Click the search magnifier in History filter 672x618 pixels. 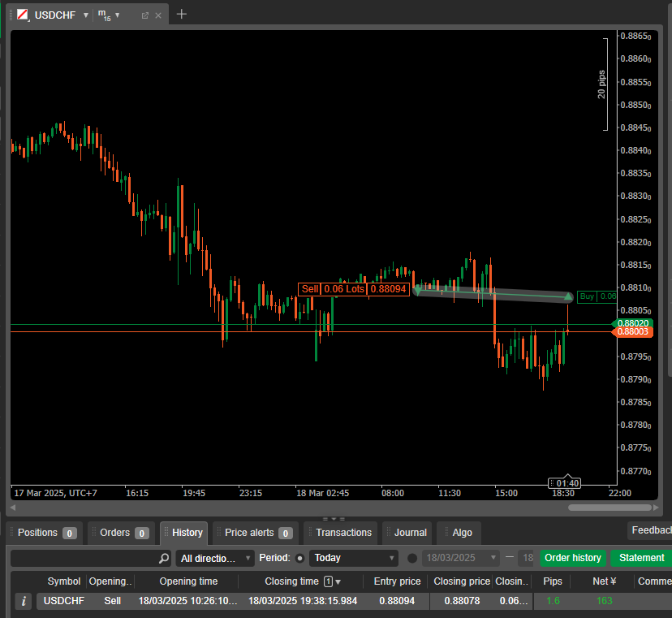click(164, 558)
